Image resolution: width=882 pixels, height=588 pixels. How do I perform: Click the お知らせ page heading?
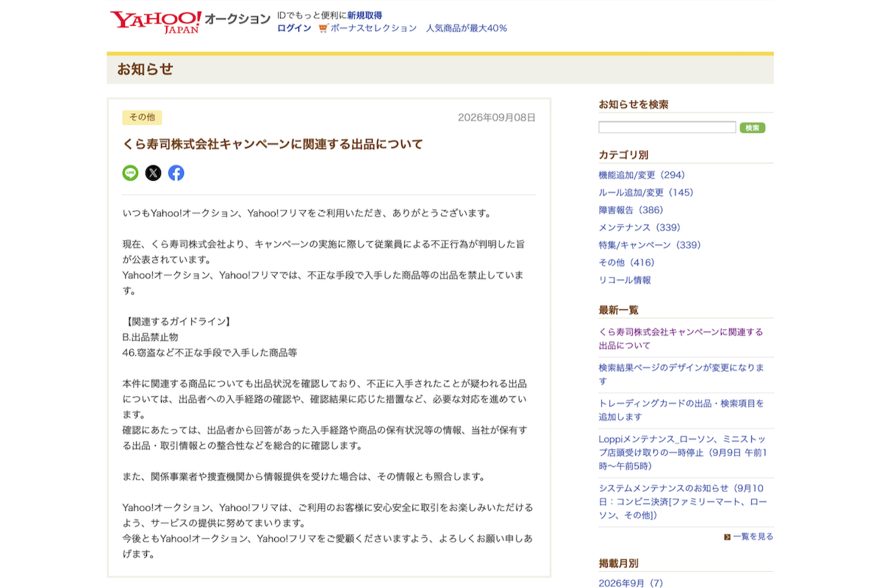point(145,69)
